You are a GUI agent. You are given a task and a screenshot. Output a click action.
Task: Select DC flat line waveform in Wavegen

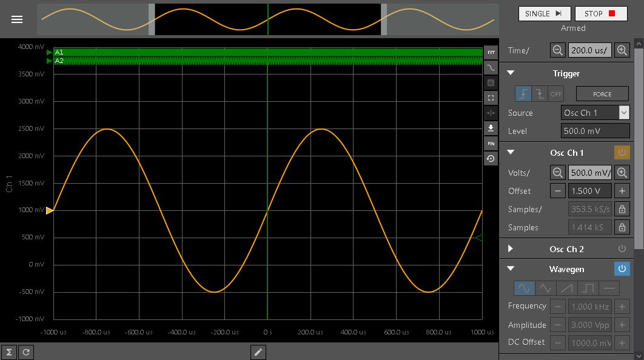pos(609,288)
